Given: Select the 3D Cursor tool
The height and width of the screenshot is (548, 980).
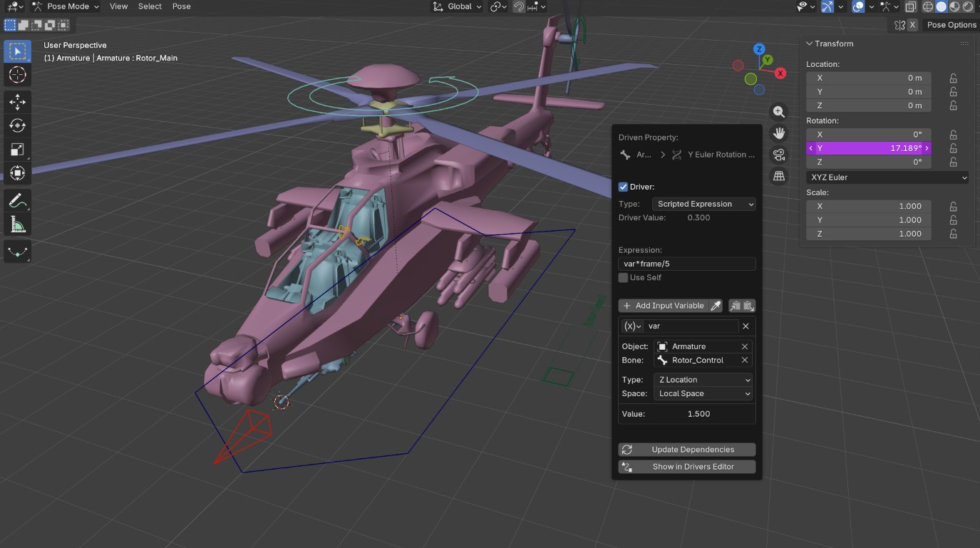Looking at the screenshot, I should click(x=17, y=75).
